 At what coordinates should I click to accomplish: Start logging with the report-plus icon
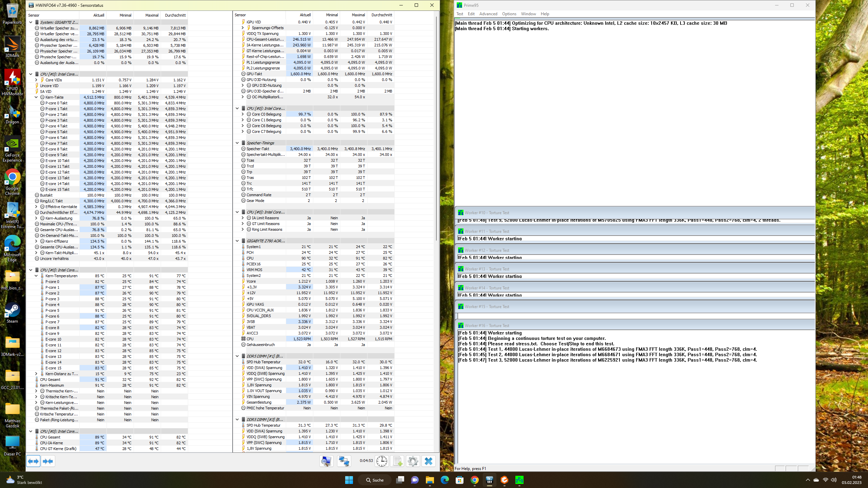(x=397, y=461)
